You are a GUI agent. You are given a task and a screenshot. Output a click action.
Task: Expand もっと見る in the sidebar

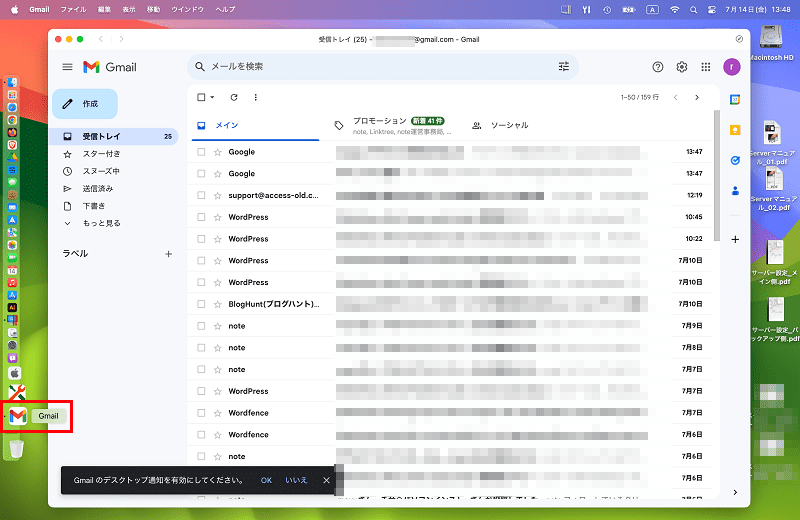point(101,223)
